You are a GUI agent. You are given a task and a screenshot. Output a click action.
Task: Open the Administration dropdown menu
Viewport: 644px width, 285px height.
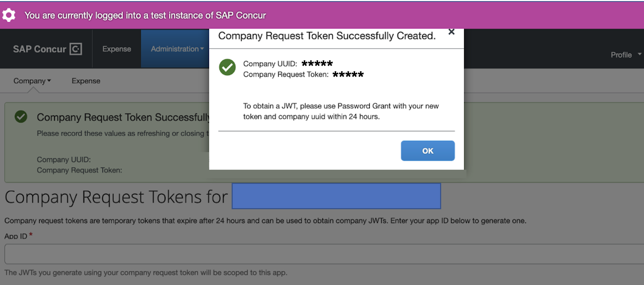(177, 49)
